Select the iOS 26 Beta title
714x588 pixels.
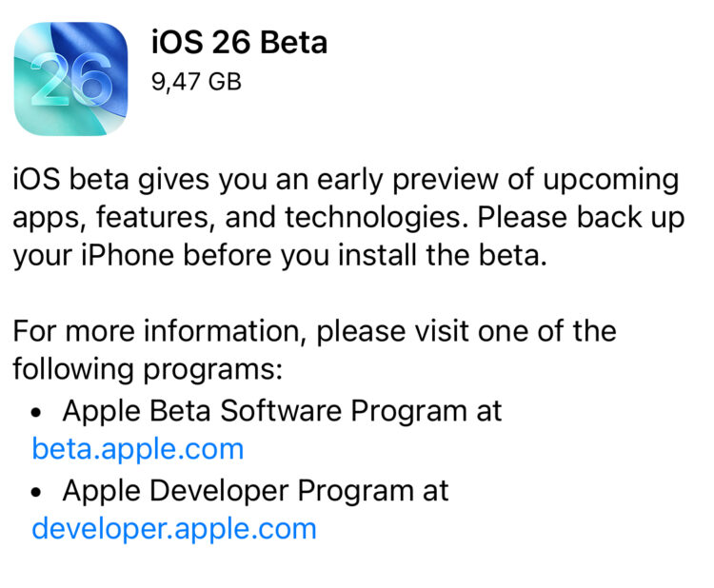[x=239, y=42]
